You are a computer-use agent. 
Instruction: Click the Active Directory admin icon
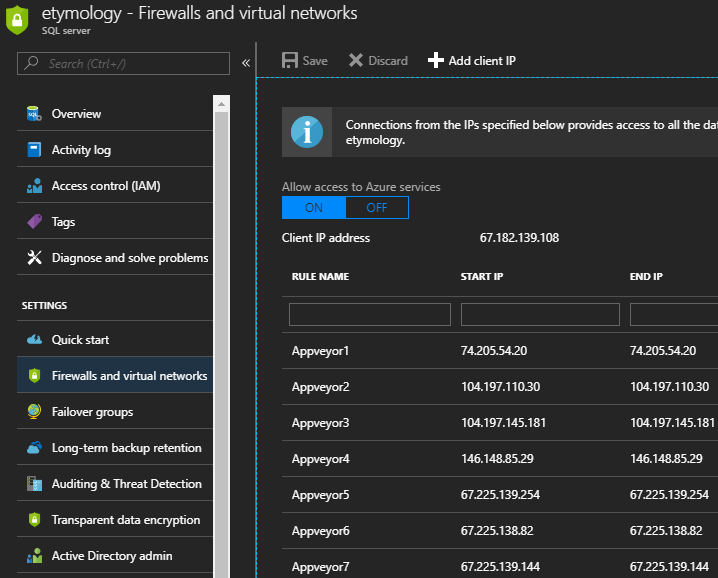[x=34, y=556]
